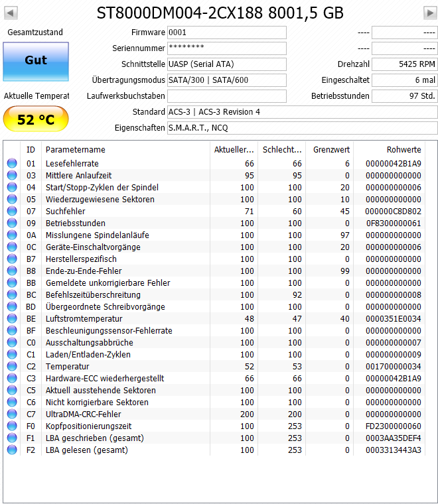Click the Drehzahl field 5425 RPM
The image size is (438, 504).
click(405, 64)
